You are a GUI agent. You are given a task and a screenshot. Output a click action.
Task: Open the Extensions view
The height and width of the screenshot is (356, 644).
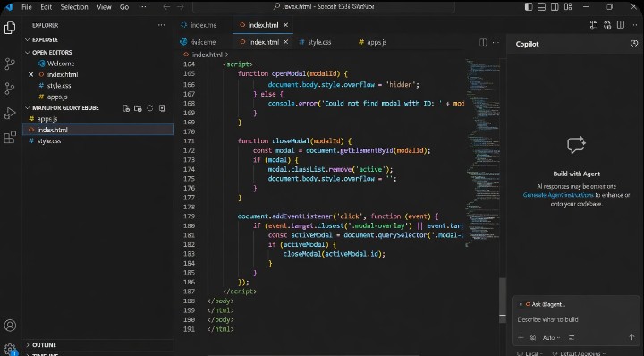(x=10, y=138)
